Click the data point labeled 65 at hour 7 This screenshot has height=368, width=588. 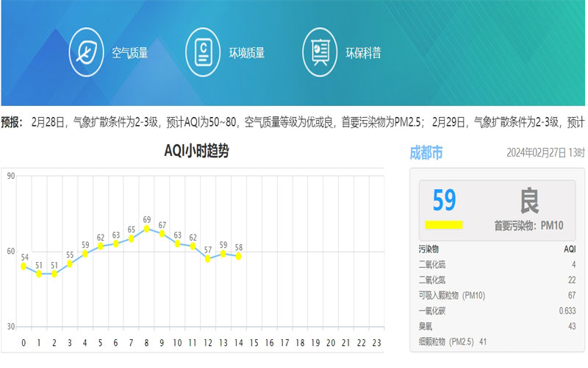click(132, 238)
